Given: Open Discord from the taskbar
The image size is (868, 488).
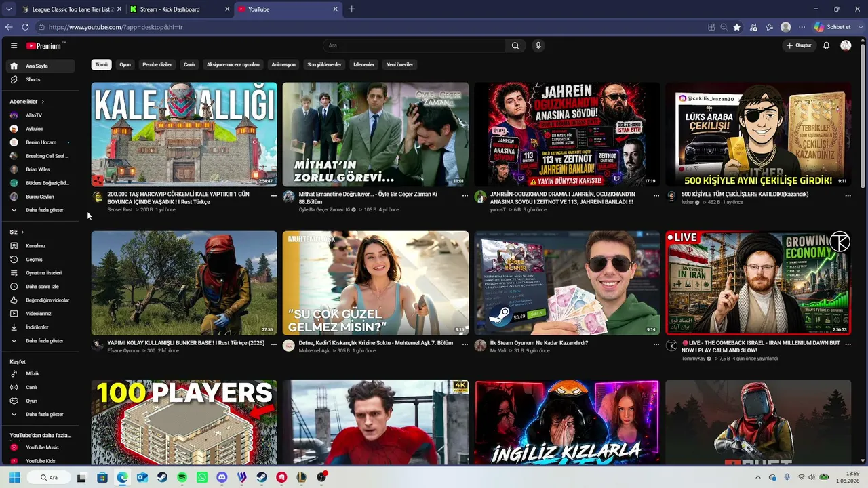Looking at the screenshot, I should coord(222,477).
